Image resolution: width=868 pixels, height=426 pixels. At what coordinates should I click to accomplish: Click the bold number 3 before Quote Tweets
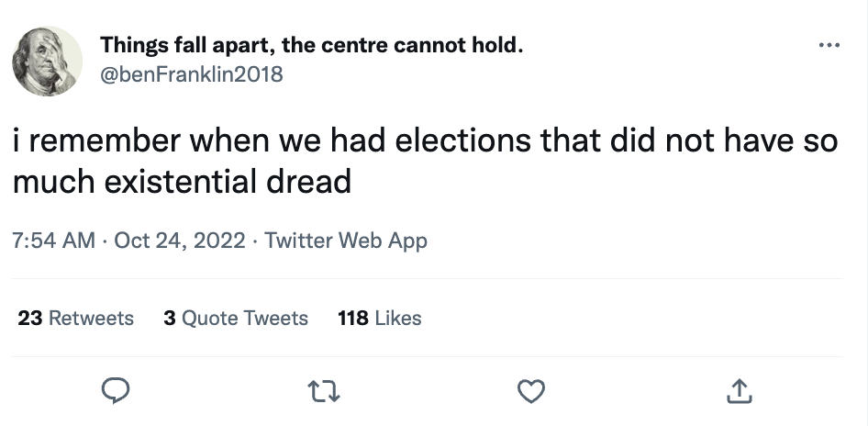pos(169,318)
